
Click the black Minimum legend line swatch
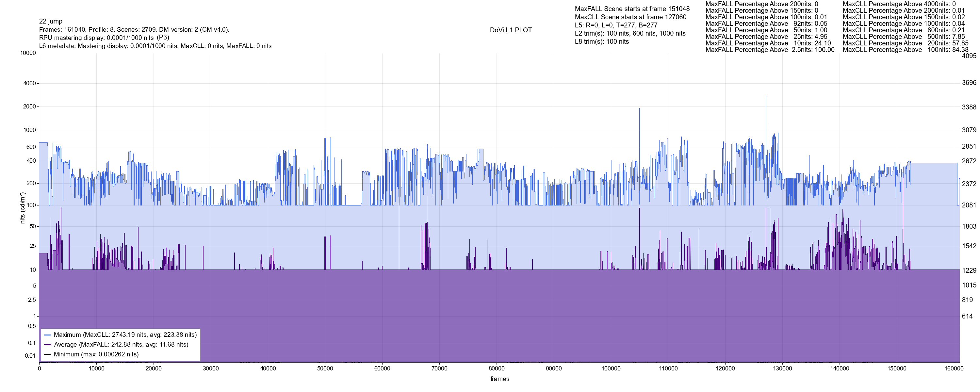(x=48, y=355)
